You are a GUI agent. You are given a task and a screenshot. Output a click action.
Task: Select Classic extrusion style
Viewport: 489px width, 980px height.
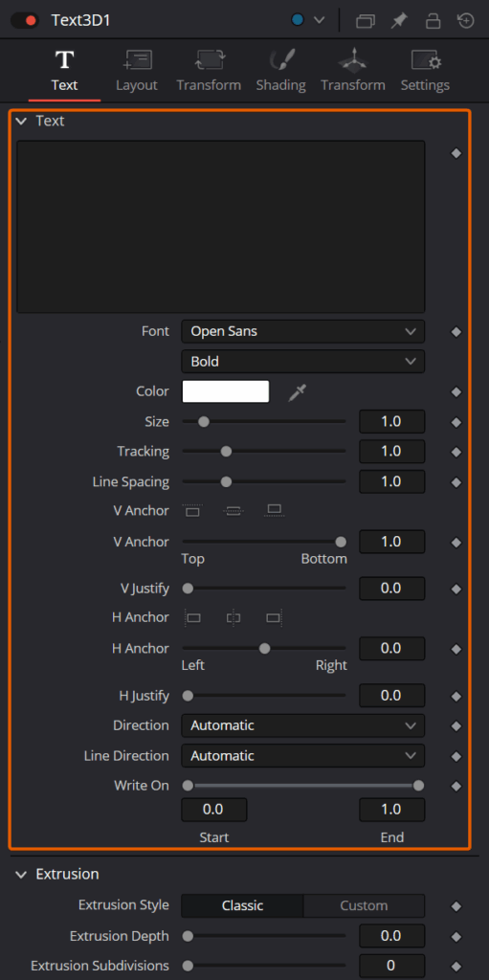[243, 905]
